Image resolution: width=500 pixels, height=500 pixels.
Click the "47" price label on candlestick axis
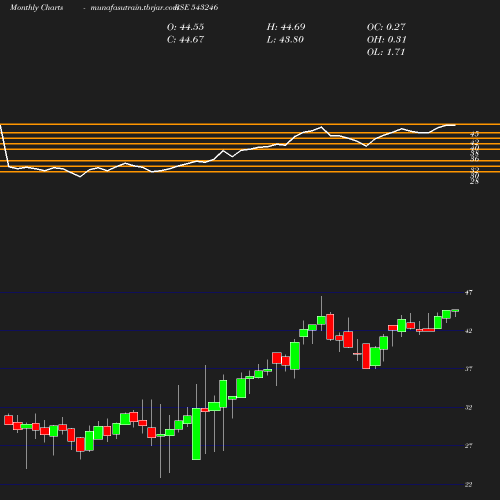469,293
